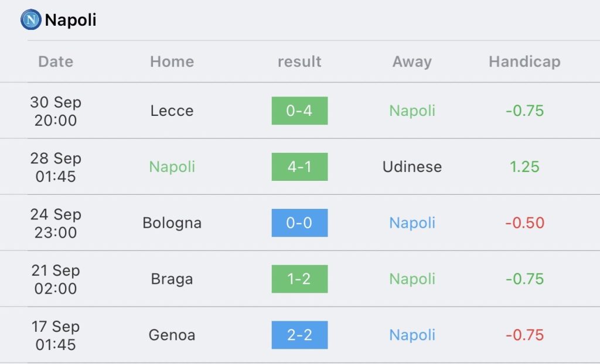The height and width of the screenshot is (364, 600).
Task: Click the -0.50 handicap value
Action: tap(524, 223)
